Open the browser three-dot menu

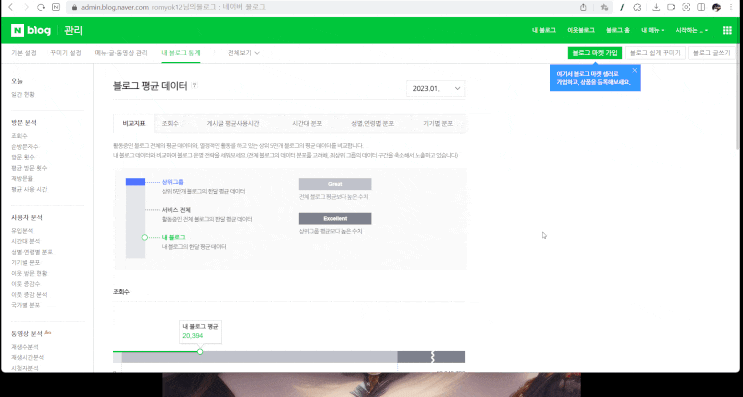pyautogui.click(x=731, y=7)
